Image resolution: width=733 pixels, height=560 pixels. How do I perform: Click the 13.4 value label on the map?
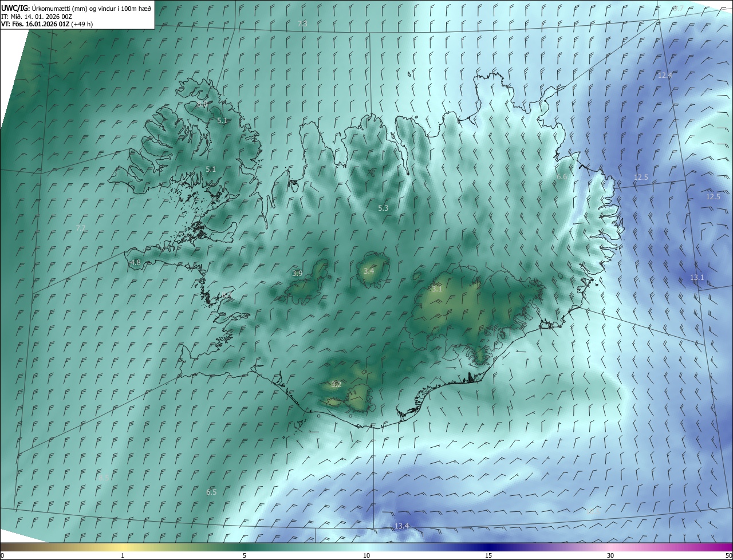(402, 526)
